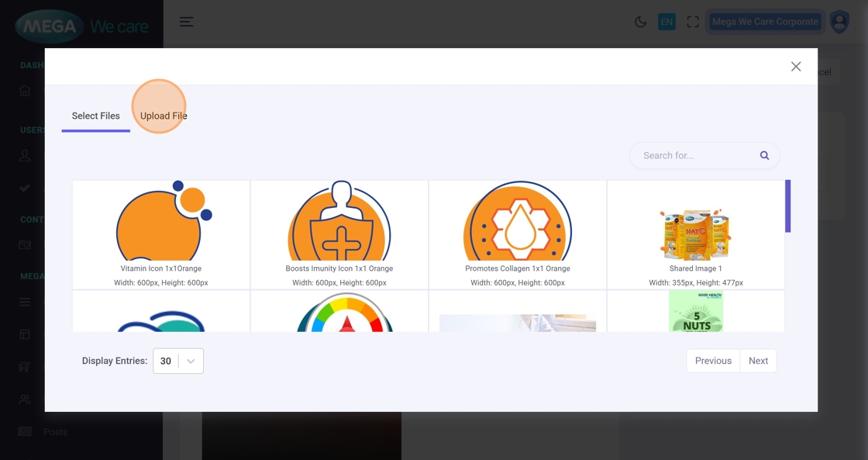The height and width of the screenshot is (460, 868).
Task: Open the EN language selector
Action: click(x=666, y=22)
